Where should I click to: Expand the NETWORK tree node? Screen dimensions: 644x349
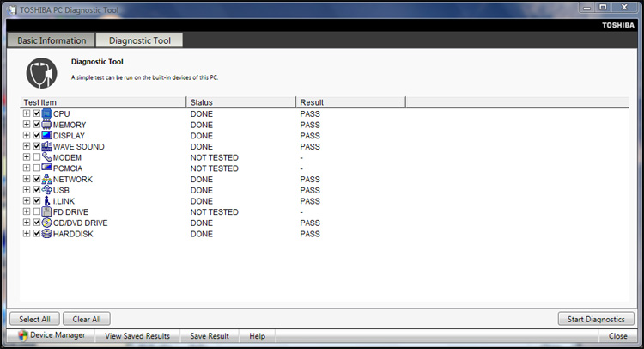click(27, 179)
